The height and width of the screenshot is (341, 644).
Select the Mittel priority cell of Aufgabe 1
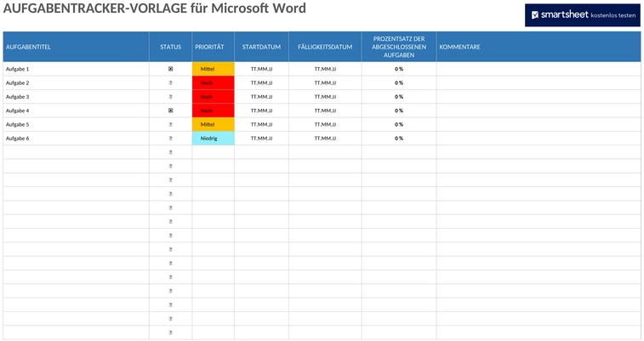click(214, 69)
